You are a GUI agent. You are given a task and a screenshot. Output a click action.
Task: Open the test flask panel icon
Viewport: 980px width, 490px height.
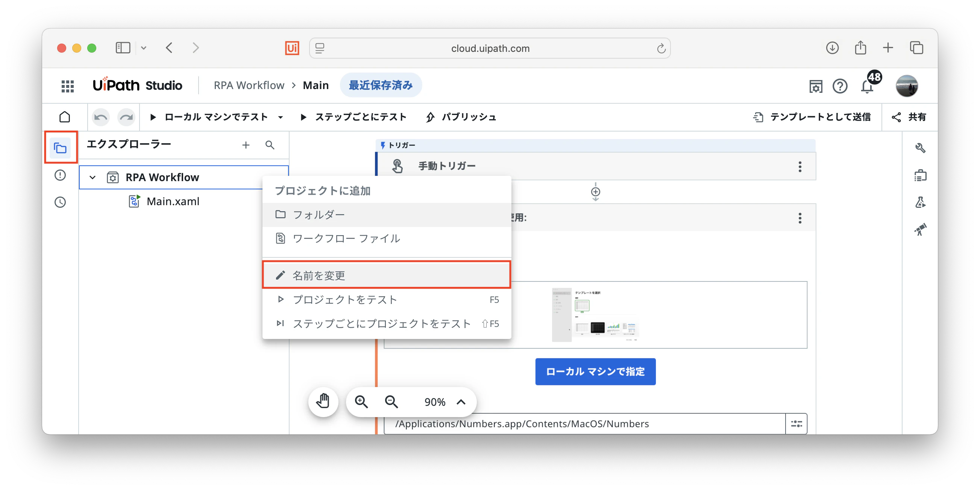[920, 202]
